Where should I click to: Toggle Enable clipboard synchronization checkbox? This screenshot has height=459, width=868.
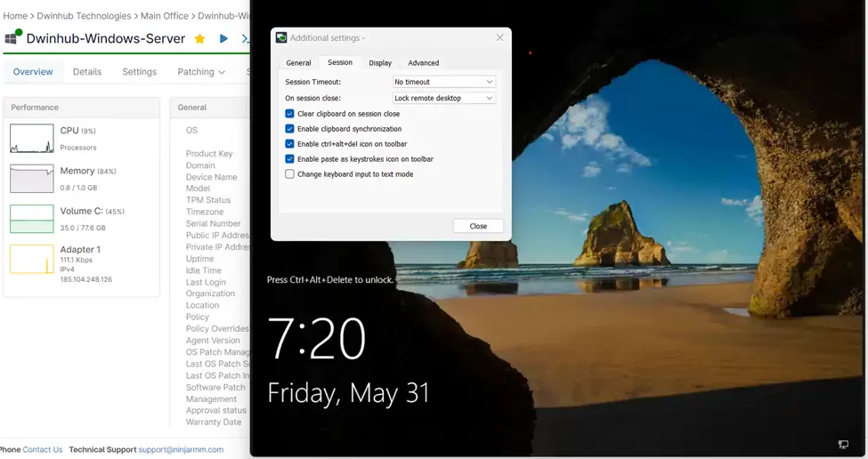coord(289,129)
